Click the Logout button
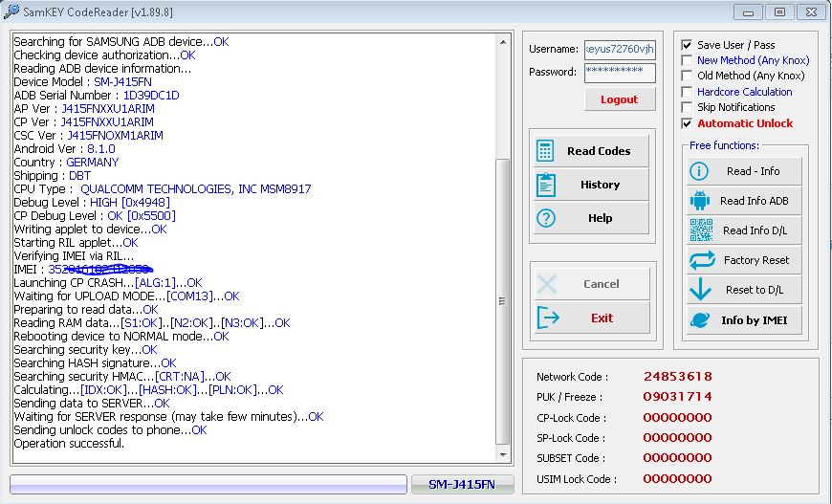The height and width of the screenshot is (504, 832). (620, 99)
